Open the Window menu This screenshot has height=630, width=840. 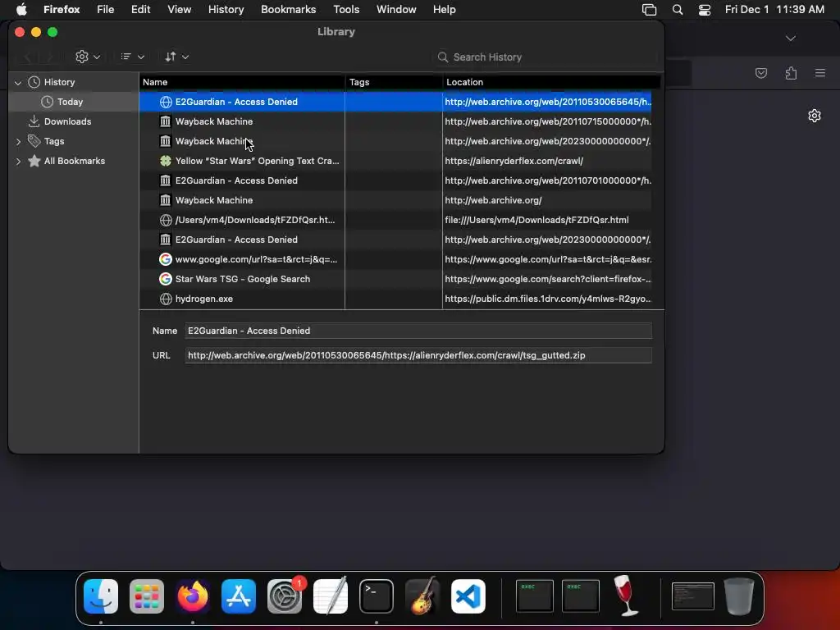click(x=396, y=10)
